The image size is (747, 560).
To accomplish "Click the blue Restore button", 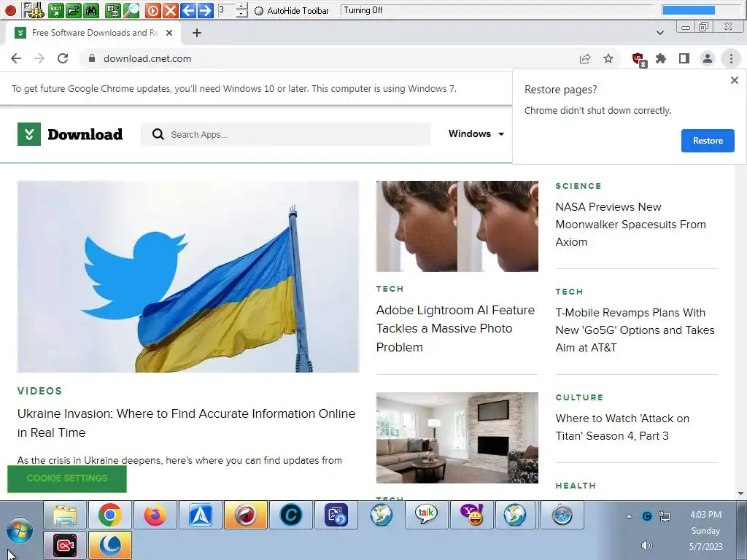I will coord(708,141).
